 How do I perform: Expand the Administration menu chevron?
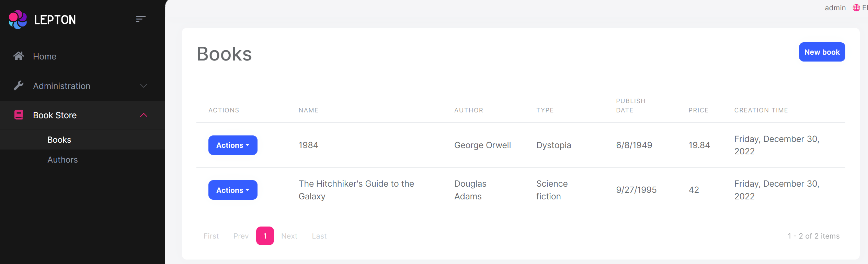(x=144, y=86)
